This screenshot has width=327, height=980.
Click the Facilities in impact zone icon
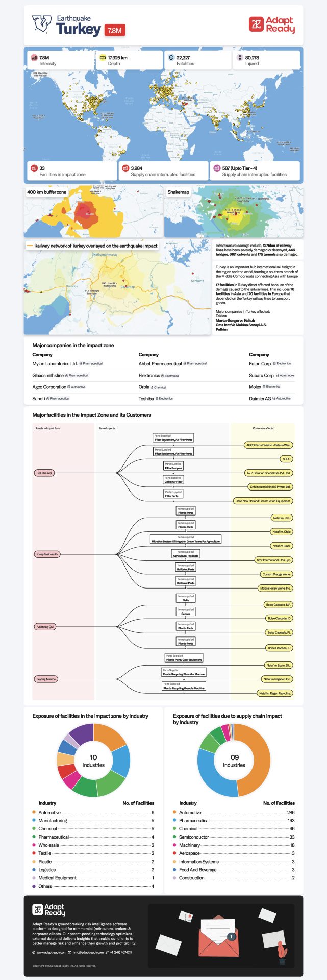pos(34,168)
